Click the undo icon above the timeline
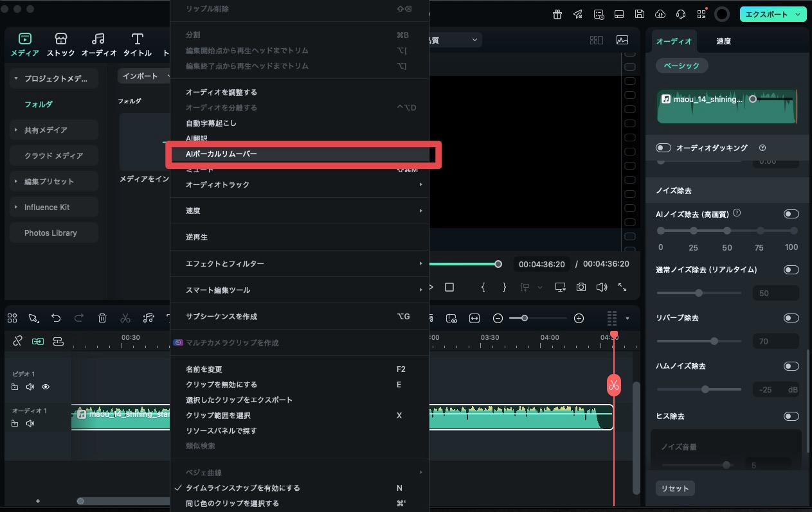 tap(57, 317)
